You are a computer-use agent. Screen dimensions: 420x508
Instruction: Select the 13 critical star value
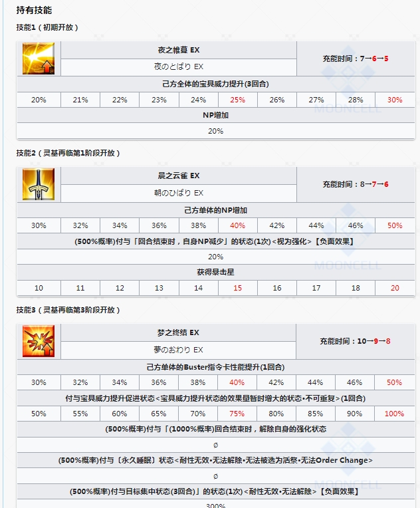click(x=159, y=288)
